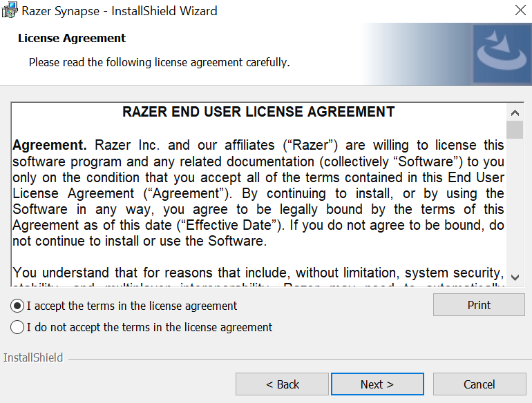Close the InstallShield Wizard window
This screenshot has width=532, height=403.
(x=520, y=10)
